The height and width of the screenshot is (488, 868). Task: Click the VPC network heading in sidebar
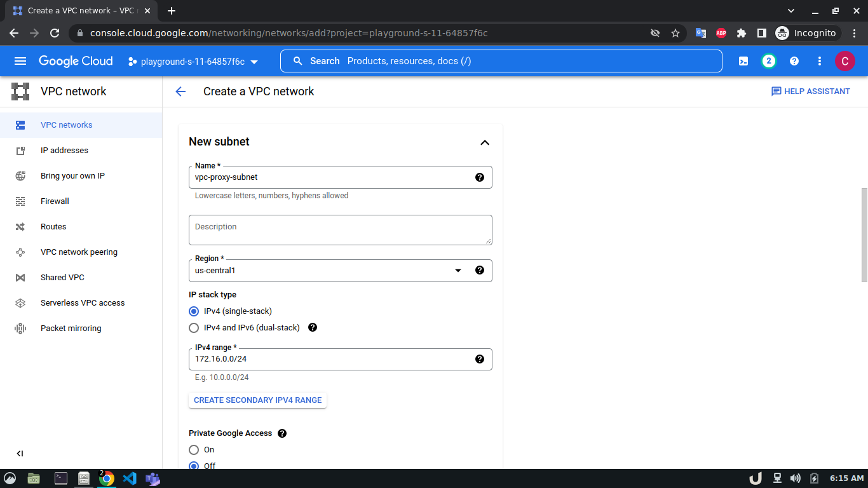(x=74, y=91)
